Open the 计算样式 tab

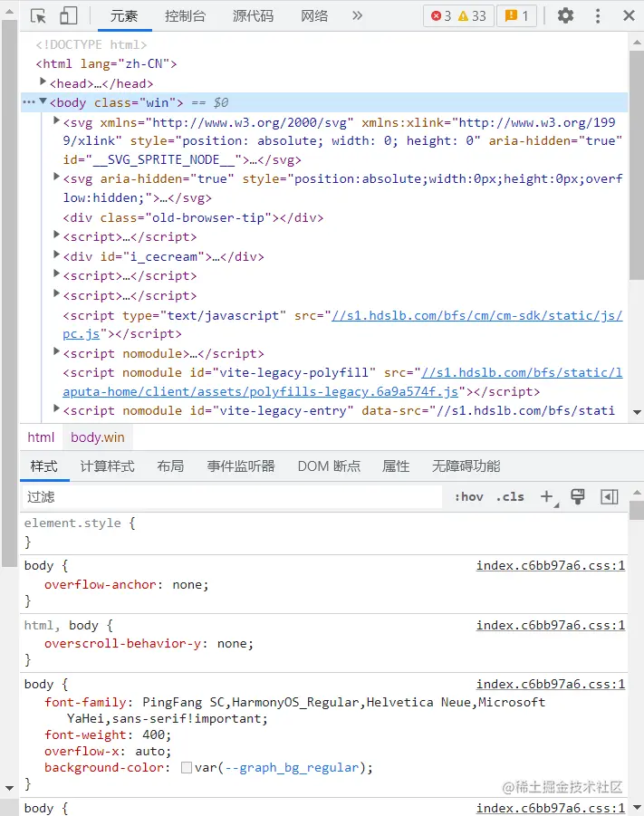click(107, 466)
